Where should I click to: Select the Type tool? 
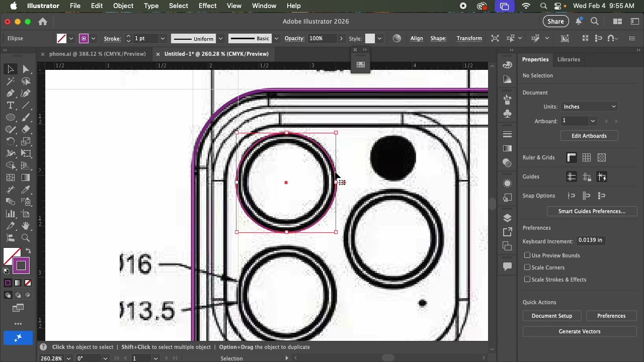(x=11, y=105)
